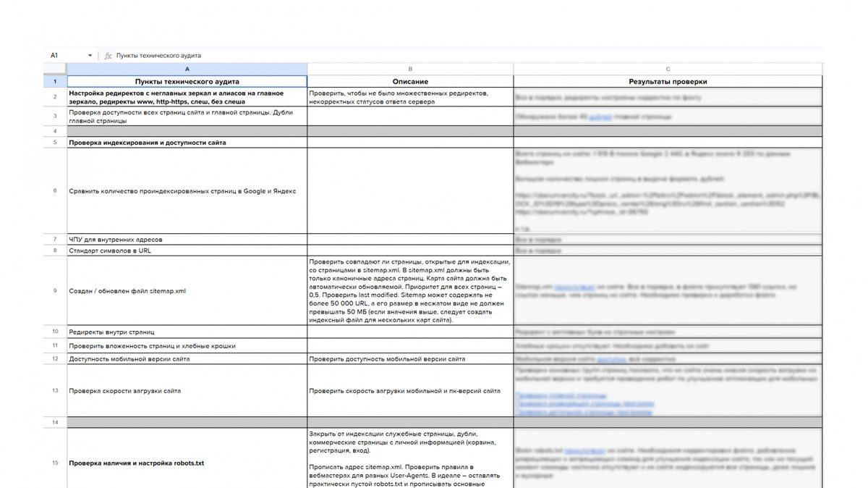Screen dimensions: 868x488
Task: Click the fx function icon
Action: [108, 56]
